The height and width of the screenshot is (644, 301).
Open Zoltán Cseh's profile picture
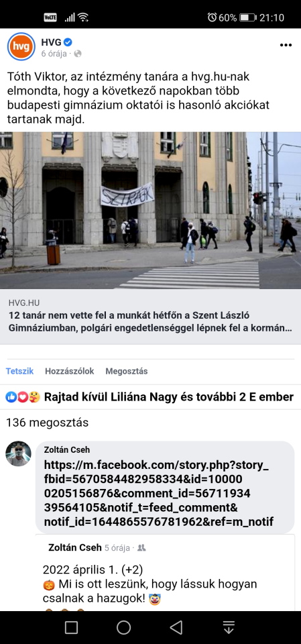point(18,453)
